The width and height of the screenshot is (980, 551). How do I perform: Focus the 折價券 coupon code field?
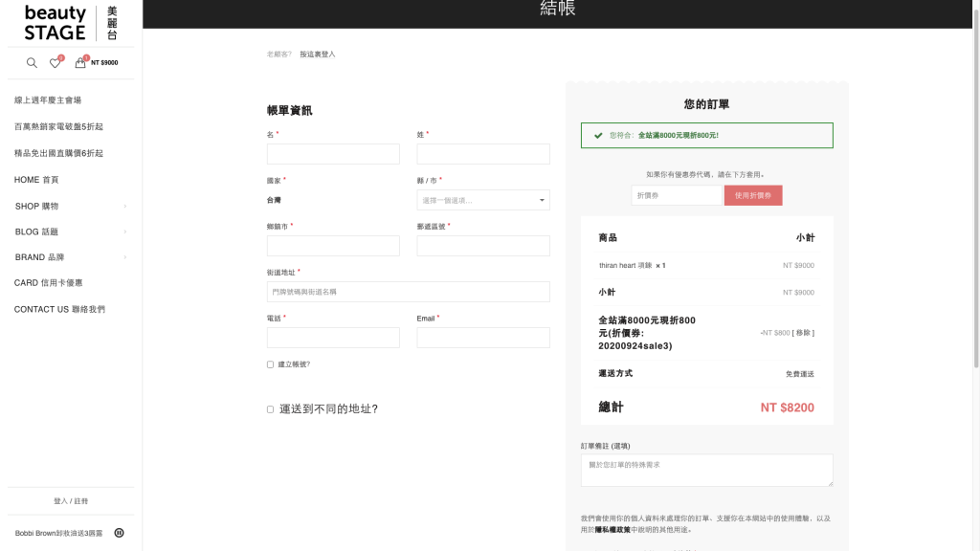tap(677, 195)
